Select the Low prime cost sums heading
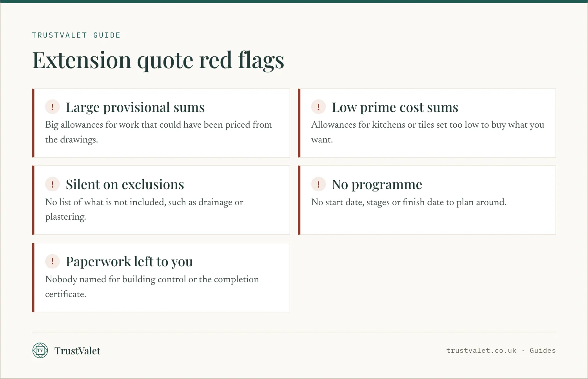This screenshot has height=379, width=588. point(395,107)
